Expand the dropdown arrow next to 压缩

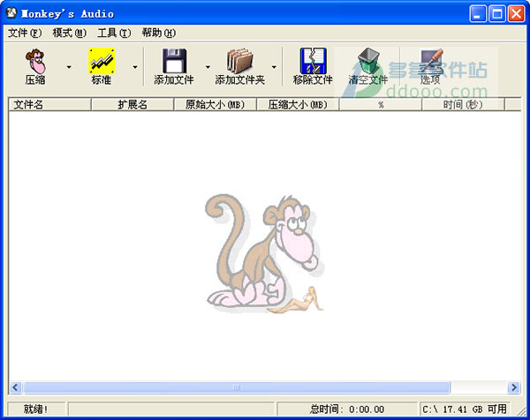(x=69, y=67)
